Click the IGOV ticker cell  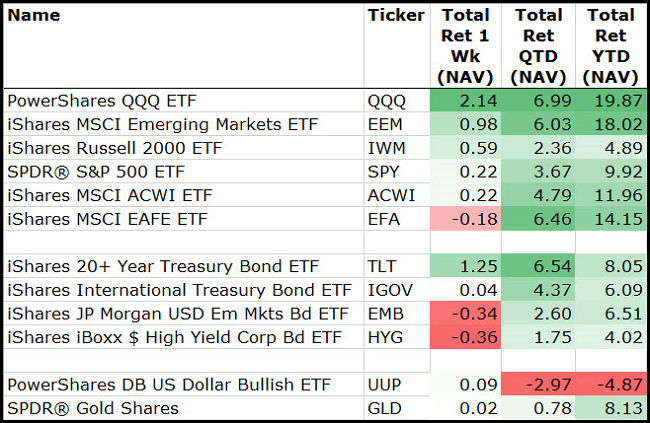point(391,290)
